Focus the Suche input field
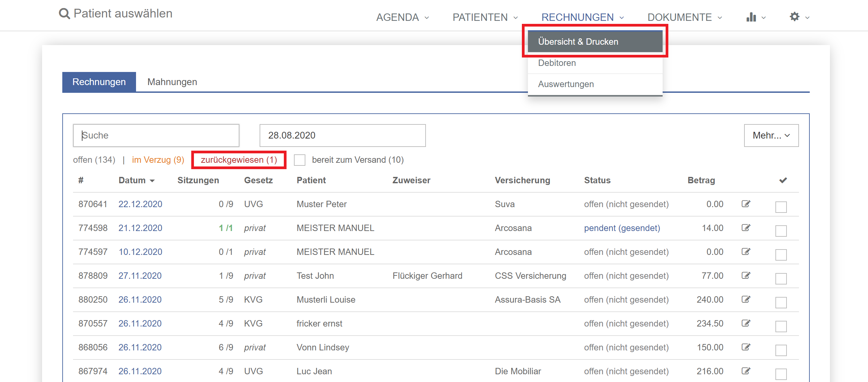868x382 pixels. (156, 135)
